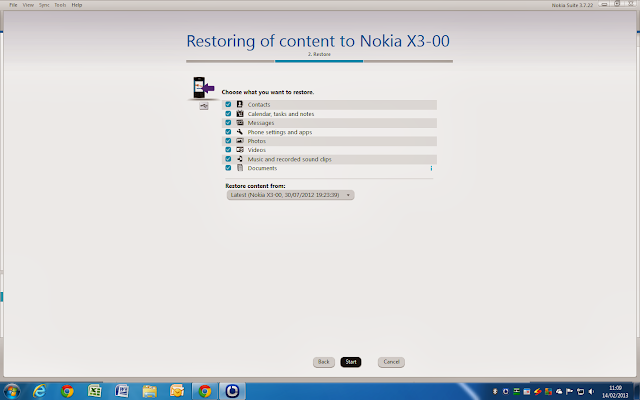This screenshot has height=400, width=640.
Task: Click the camcorder icon beside Videos
Action: coord(240,149)
